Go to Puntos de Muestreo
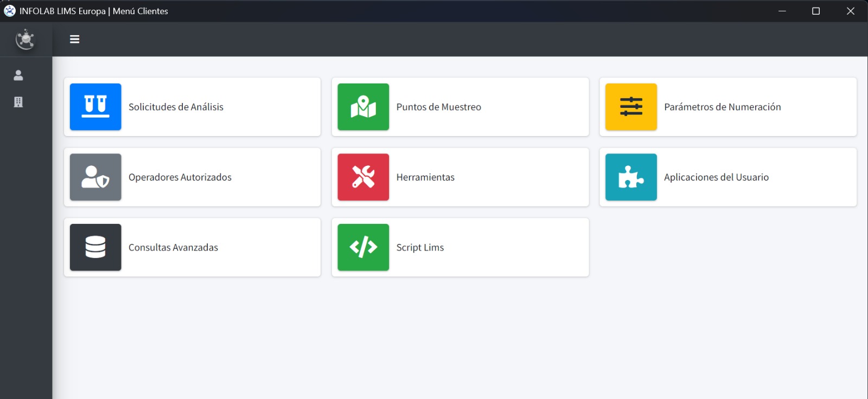Image resolution: width=868 pixels, height=399 pixels. [438, 107]
